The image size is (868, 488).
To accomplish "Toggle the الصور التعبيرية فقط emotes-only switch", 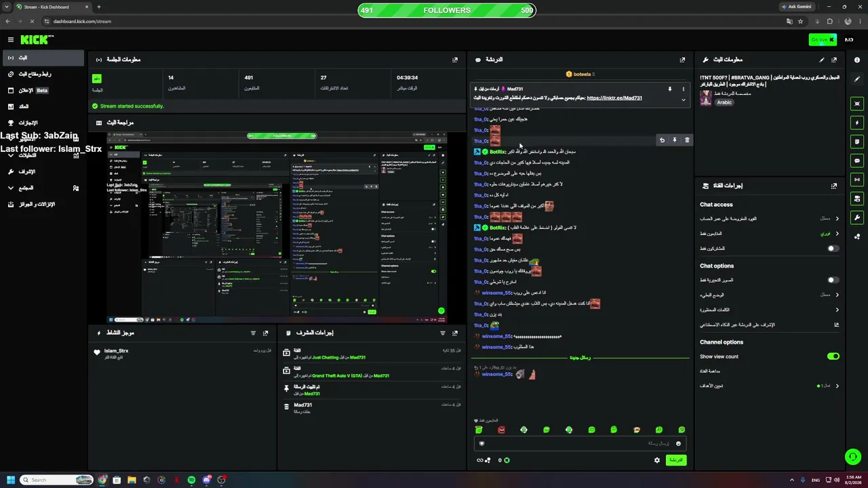I will click(x=833, y=280).
